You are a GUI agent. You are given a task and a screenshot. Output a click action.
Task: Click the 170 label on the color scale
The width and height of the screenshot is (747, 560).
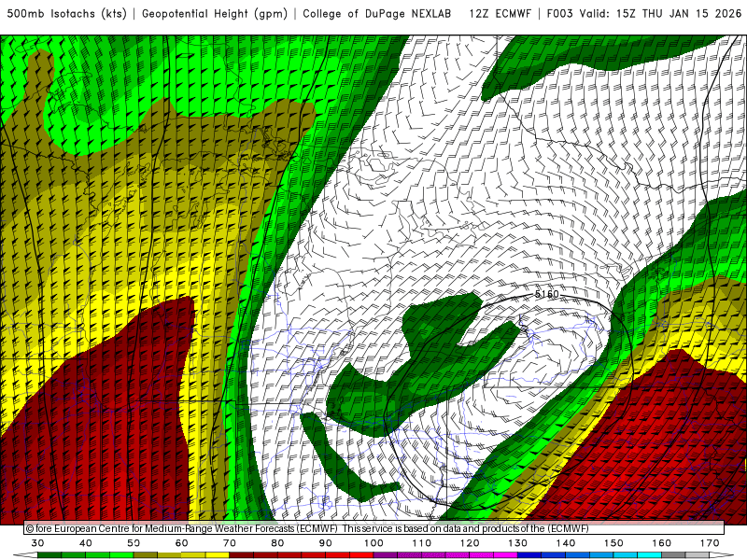[710, 543]
